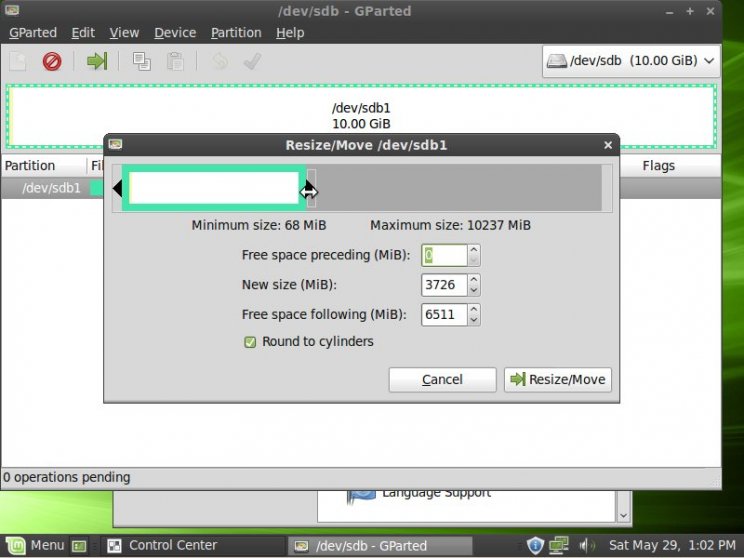
Task: Click the Free space preceding input field
Action: 444,255
